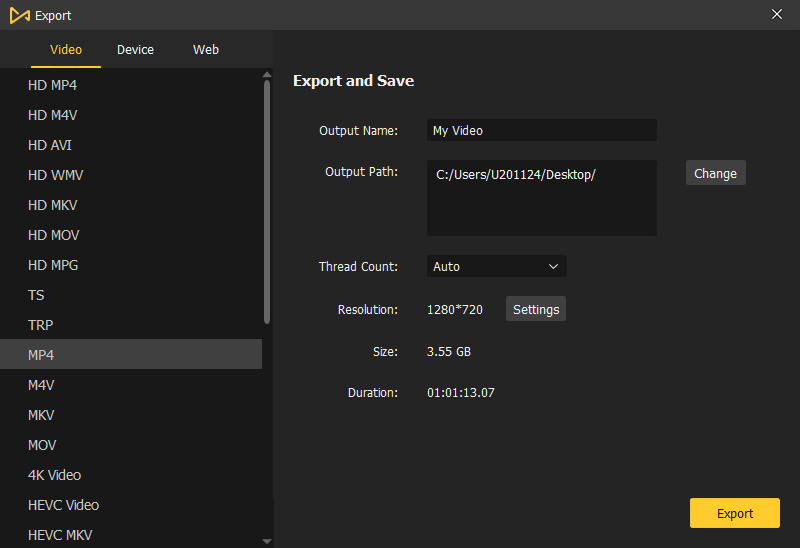Viewport: 800px width, 548px height.
Task: Open resolution Settings
Action: [536, 309]
